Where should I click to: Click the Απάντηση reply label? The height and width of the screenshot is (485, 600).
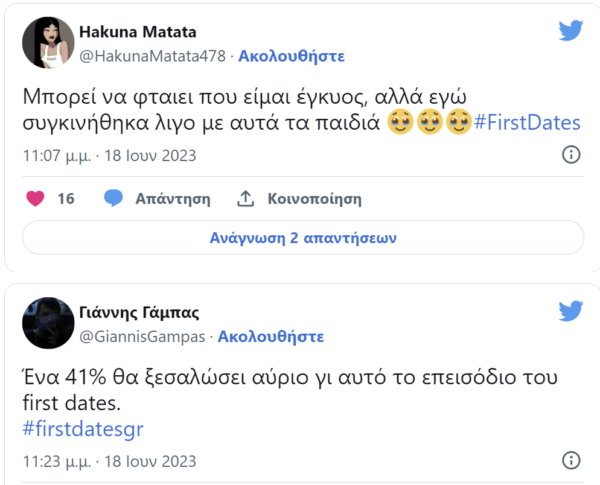pyautogui.click(x=172, y=199)
